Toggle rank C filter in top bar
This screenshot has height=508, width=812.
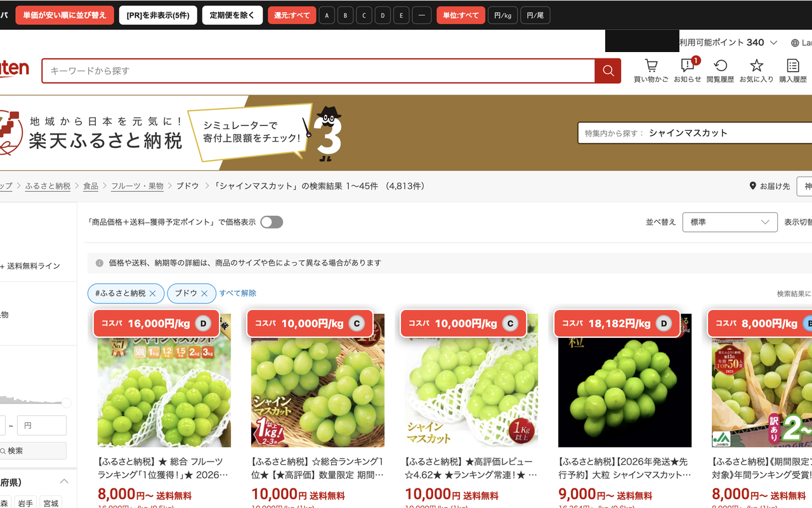(x=364, y=15)
